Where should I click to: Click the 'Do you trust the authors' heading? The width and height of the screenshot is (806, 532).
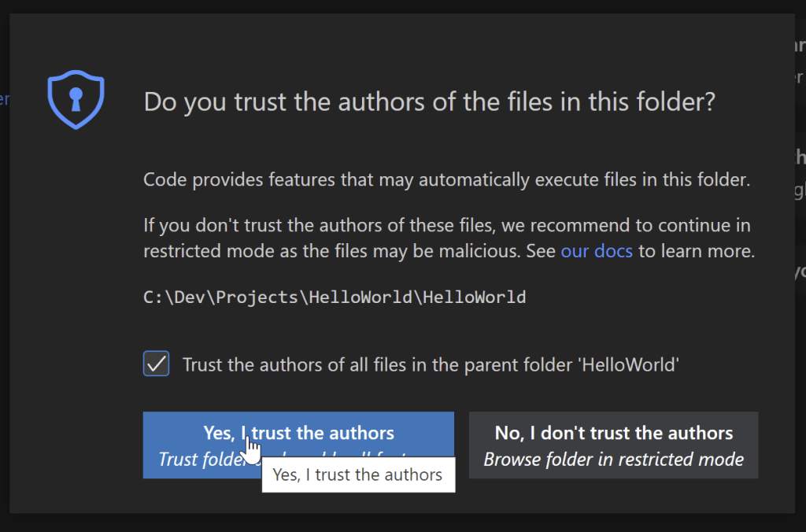[x=429, y=102]
